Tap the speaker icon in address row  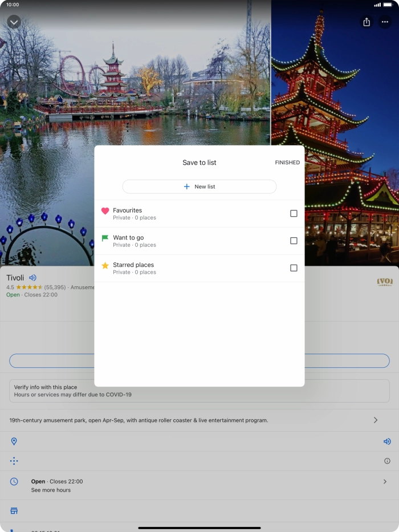pyautogui.click(x=387, y=441)
